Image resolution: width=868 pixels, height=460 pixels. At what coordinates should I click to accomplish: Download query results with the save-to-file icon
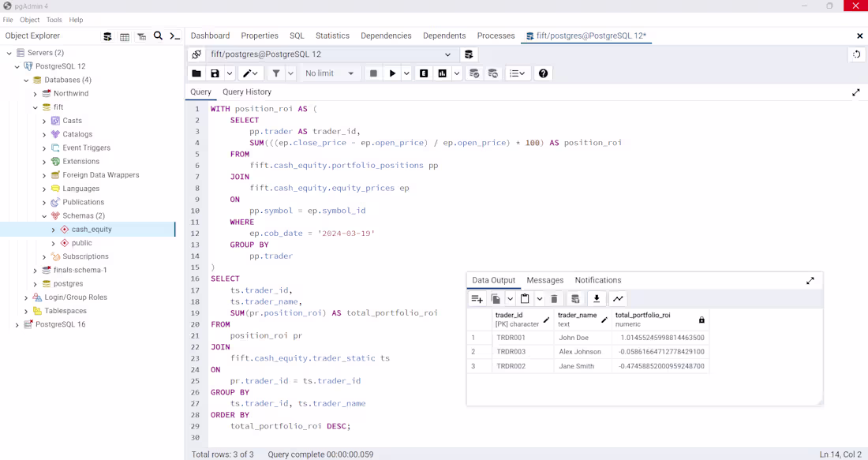[597, 298]
